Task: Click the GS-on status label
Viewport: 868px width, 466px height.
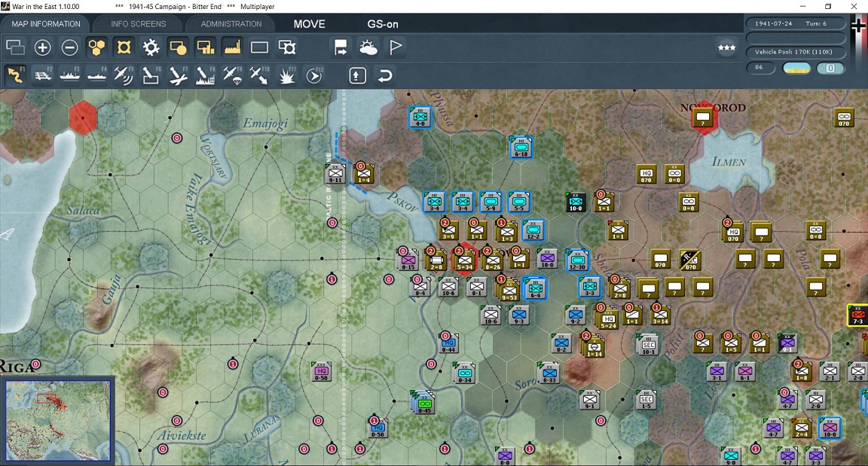Action: tap(383, 24)
